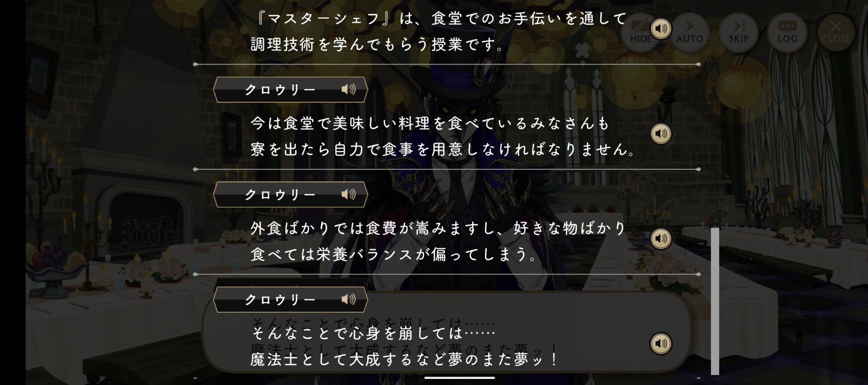Open the LOG button
This screenshot has width=868, height=385.
pyautogui.click(x=787, y=33)
